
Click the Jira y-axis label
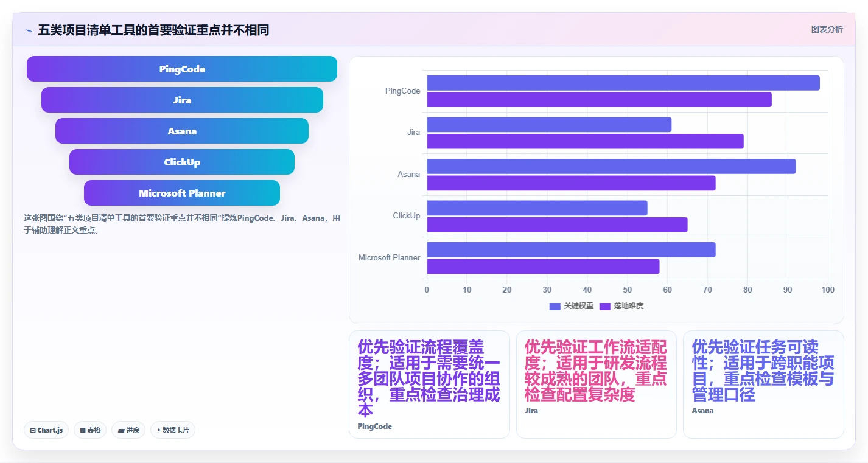pos(414,133)
